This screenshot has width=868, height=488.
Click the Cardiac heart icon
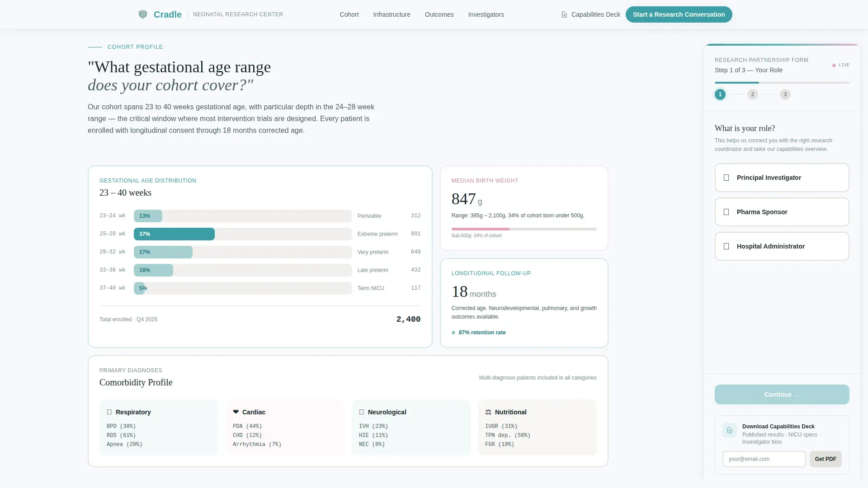click(x=236, y=412)
